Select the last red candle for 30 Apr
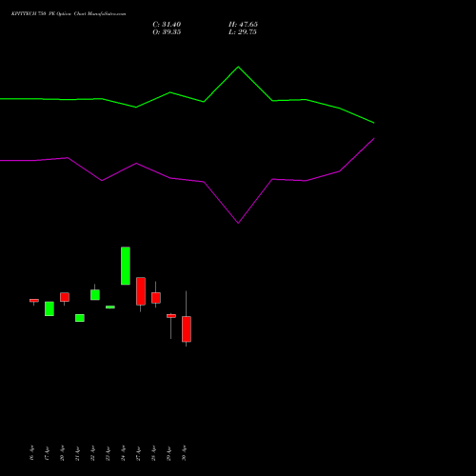The image size is (476, 476). click(187, 329)
